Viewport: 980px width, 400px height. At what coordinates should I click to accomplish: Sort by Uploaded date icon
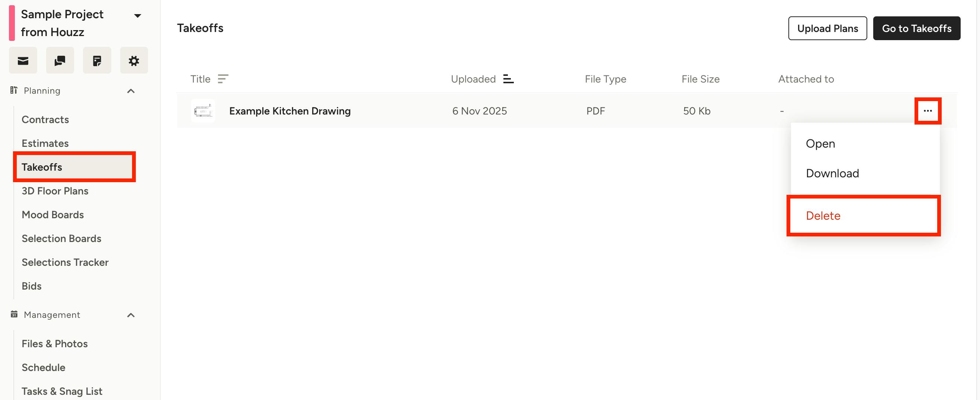tap(508, 79)
